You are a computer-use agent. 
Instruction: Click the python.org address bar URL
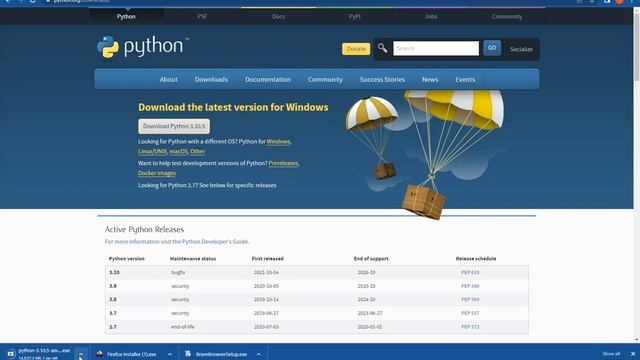82,2
